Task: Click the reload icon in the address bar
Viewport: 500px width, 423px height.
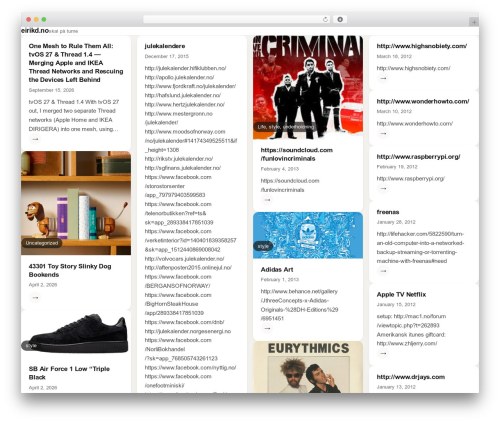Action: 325,20
